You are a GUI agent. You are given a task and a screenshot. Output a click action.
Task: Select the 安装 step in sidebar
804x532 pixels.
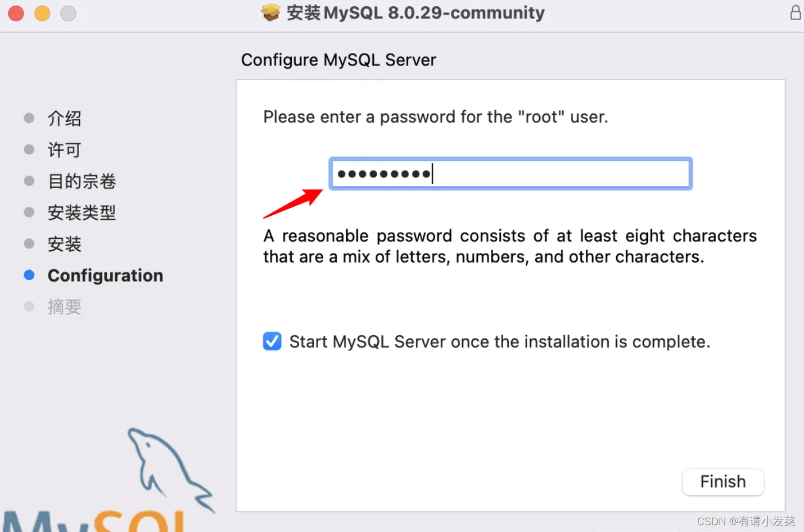64,244
